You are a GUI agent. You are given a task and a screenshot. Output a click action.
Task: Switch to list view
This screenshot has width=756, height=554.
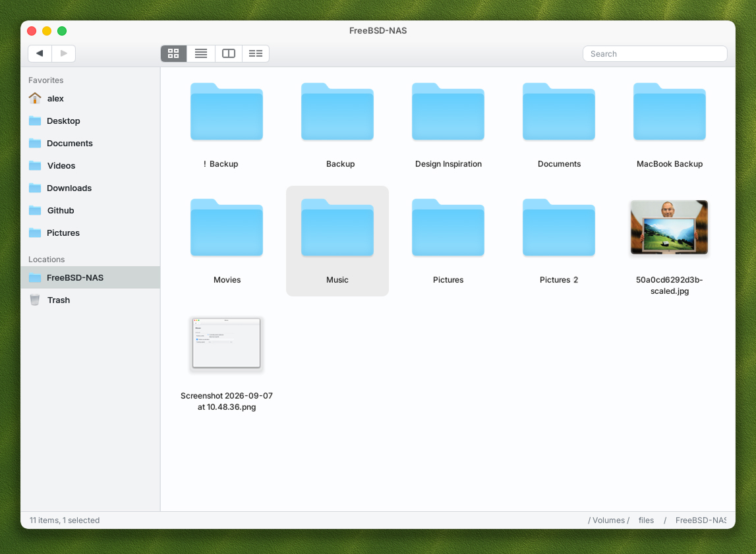click(x=201, y=53)
